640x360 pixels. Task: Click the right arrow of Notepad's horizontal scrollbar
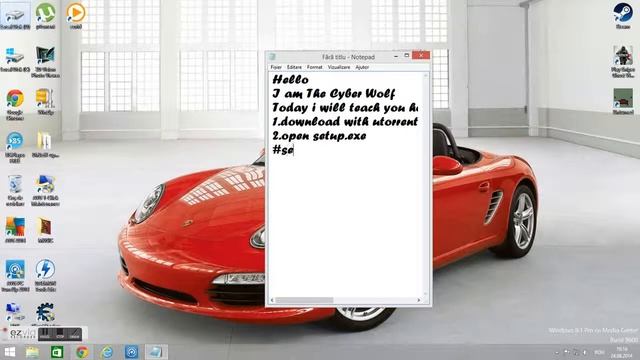pos(419,300)
